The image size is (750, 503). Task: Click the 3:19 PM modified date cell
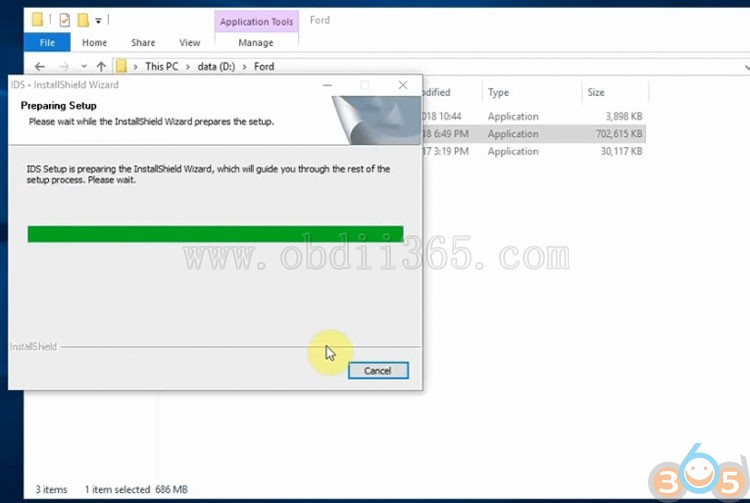446,151
